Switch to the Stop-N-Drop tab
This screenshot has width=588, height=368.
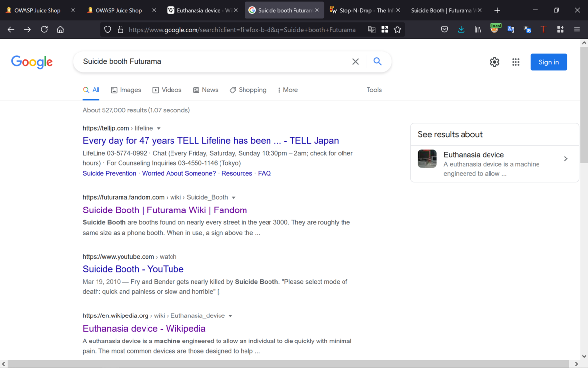(x=367, y=10)
